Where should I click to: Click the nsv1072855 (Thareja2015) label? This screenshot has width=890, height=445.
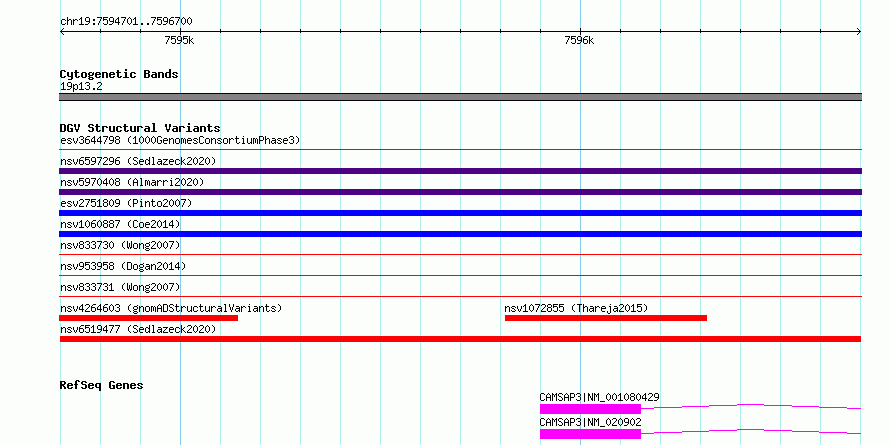coord(576,308)
